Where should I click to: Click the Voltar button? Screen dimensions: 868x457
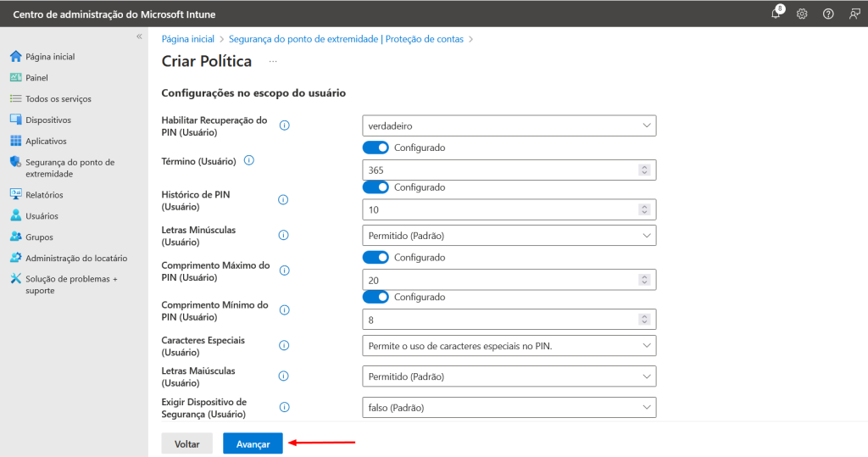tap(187, 443)
